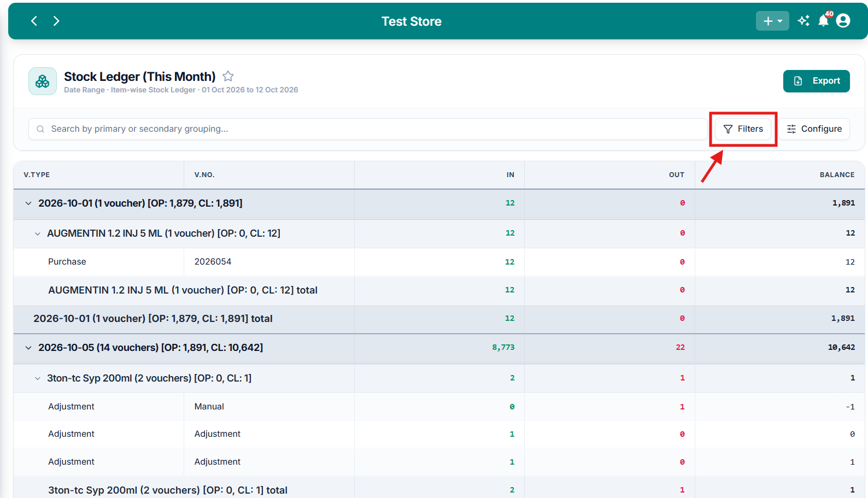Open notifications bell with 40 badge
The image size is (868, 498).
[x=824, y=21]
